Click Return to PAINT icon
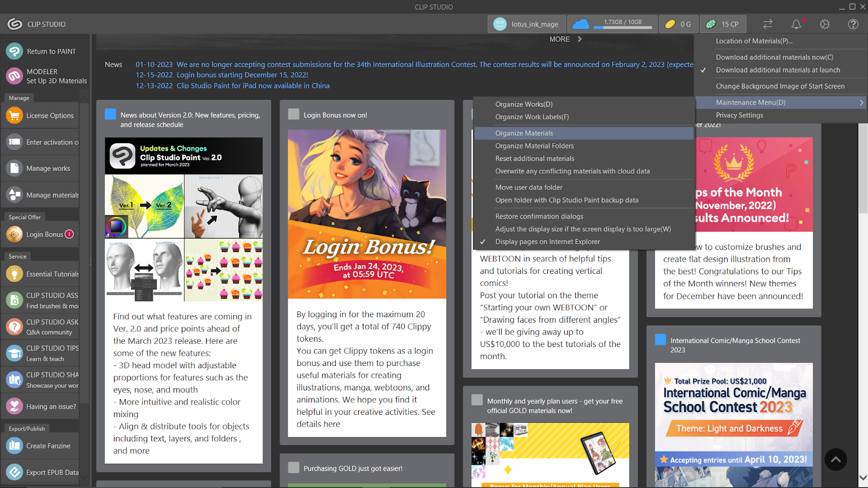The width and height of the screenshot is (868, 488). coord(14,51)
